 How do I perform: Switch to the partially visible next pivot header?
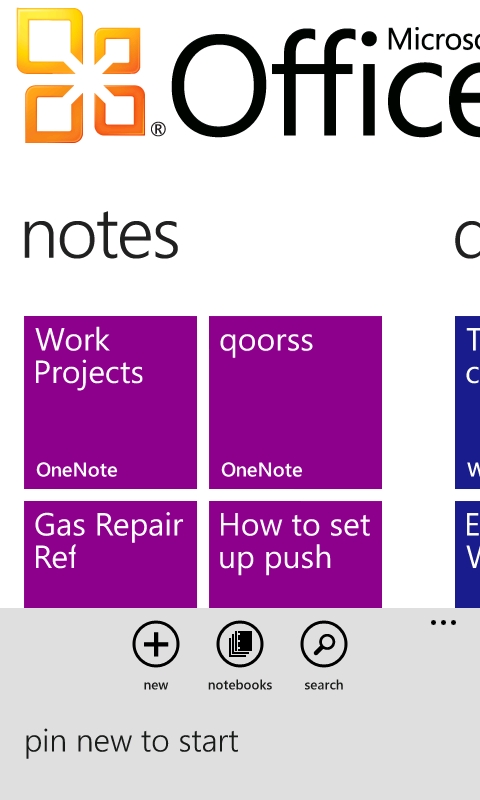(467, 237)
